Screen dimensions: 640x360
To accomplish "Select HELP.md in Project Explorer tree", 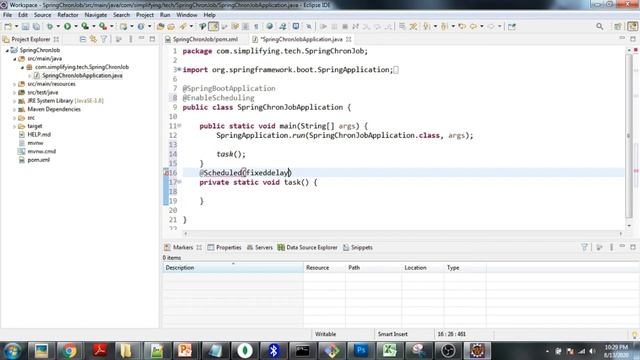I will click(39, 135).
